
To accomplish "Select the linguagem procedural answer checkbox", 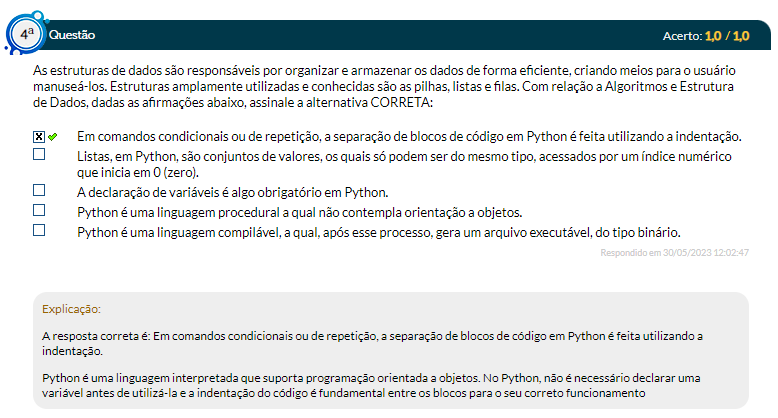I will 39,210.
